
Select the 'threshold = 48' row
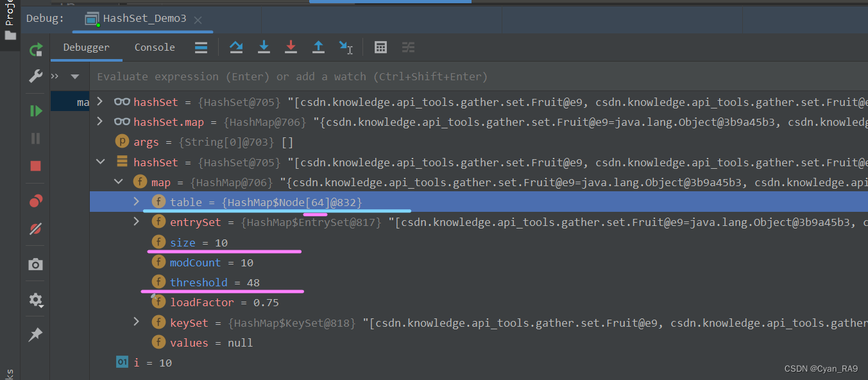[479, 282]
